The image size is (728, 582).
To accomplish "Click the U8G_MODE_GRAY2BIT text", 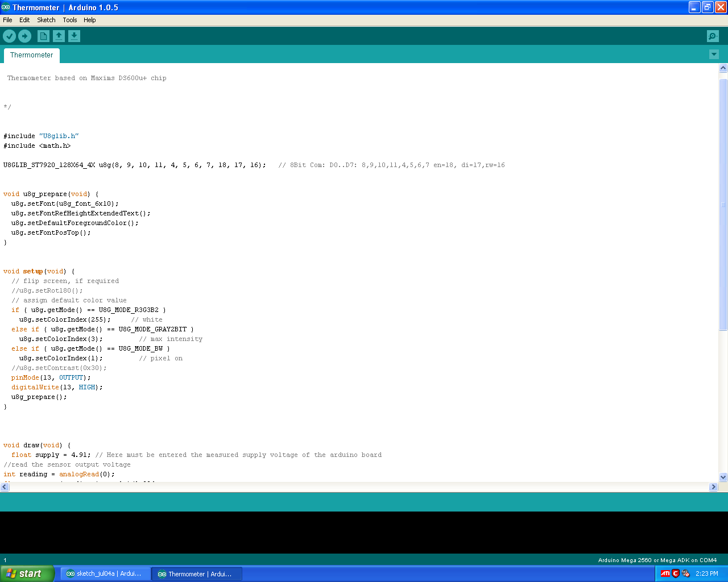I will point(152,330).
